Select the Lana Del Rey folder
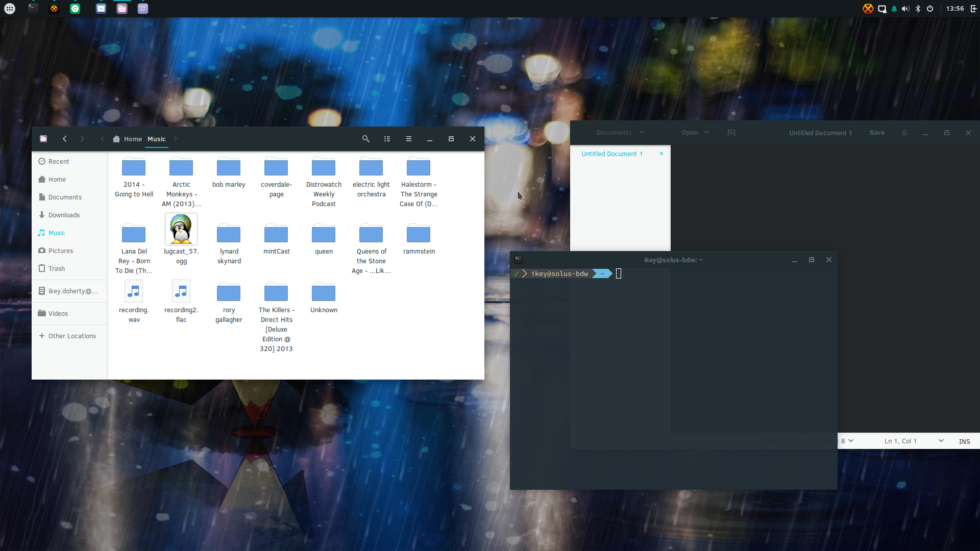This screenshot has width=980, height=551. [x=134, y=249]
